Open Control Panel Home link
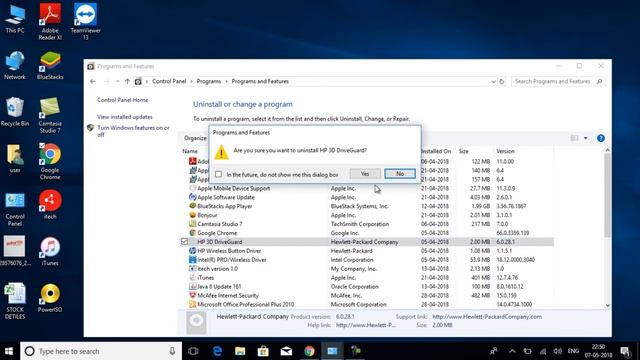 pos(122,100)
